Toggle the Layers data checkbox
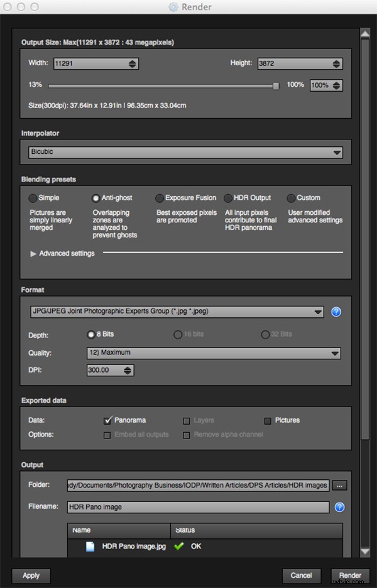This screenshot has height=588, width=377. pos(186,421)
